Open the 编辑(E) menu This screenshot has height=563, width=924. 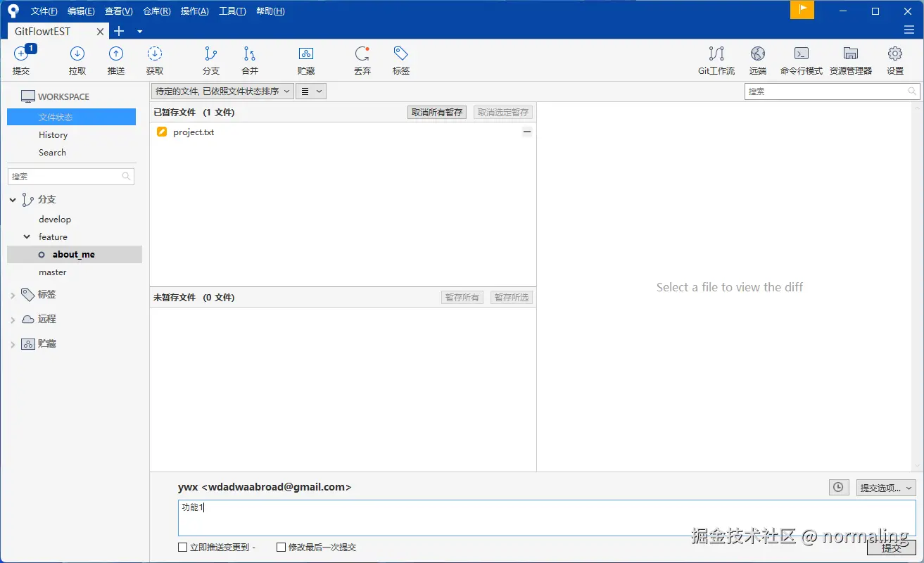coord(81,11)
